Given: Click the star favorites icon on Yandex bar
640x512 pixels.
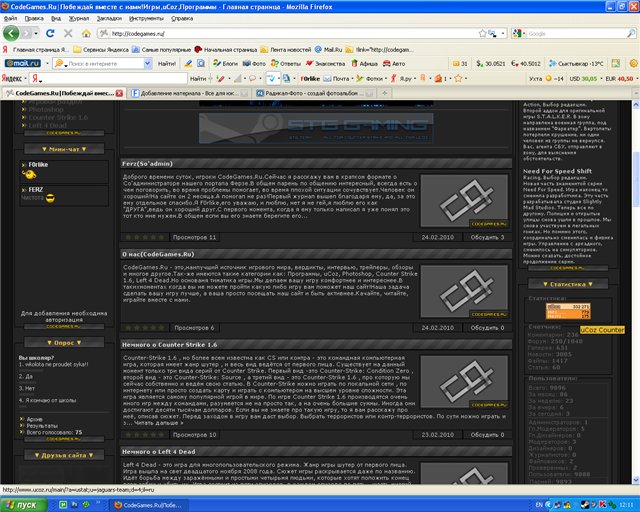Looking at the screenshot, I should [458, 78].
